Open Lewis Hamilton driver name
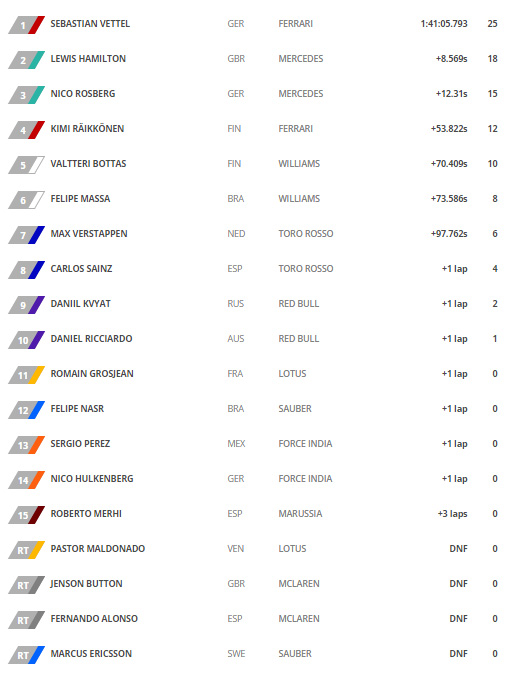The image size is (518, 675). (x=88, y=59)
